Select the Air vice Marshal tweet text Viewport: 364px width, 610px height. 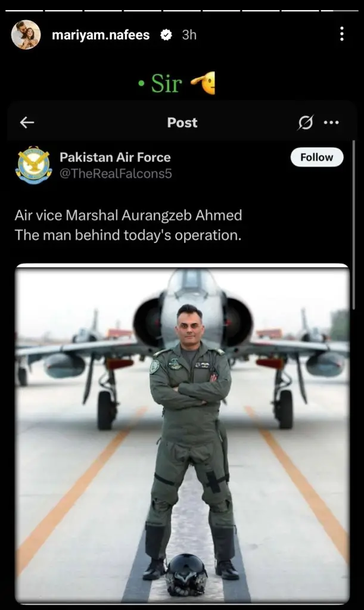[128, 225]
